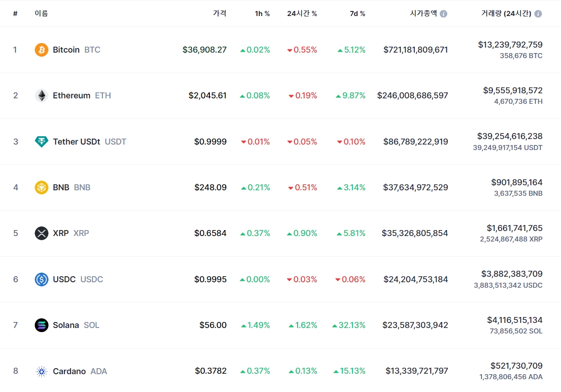This screenshot has height=392, width=561.
Task: Click the Bitcoin coin logo
Action: pyautogui.click(x=42, y=50)
